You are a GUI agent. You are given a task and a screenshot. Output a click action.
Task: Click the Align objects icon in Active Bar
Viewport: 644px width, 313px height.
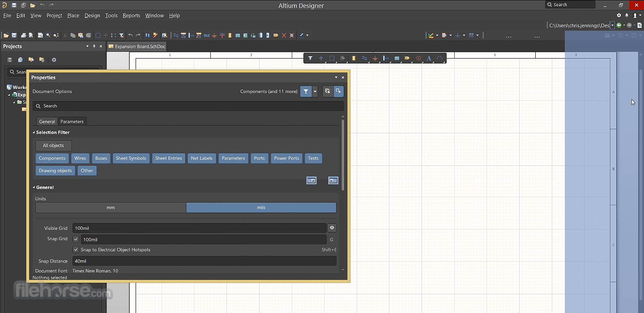[343, 58]
